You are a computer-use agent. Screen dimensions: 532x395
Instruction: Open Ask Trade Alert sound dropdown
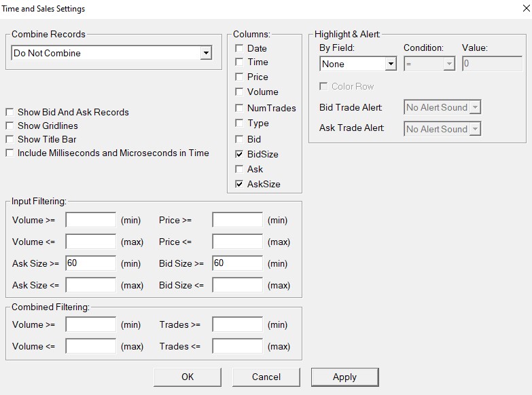(x=442, y=129)
